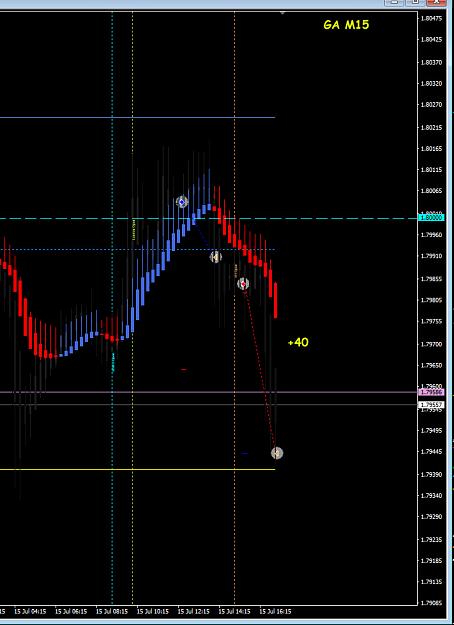Select the yellow 'GA M15' chart label
The width and height of the screenshot is (454, 625).
(346, 25)
